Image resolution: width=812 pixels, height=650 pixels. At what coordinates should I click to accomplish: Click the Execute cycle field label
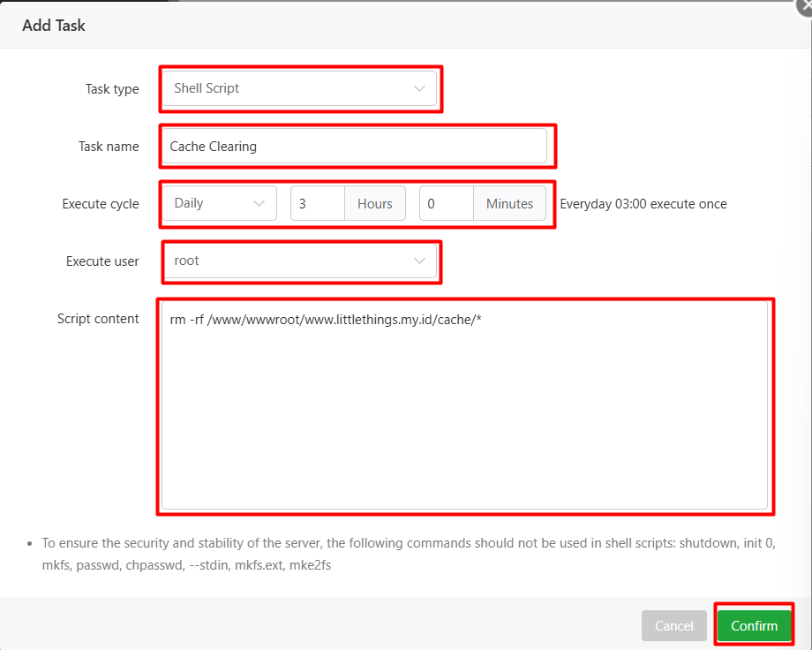pos(101,204)
